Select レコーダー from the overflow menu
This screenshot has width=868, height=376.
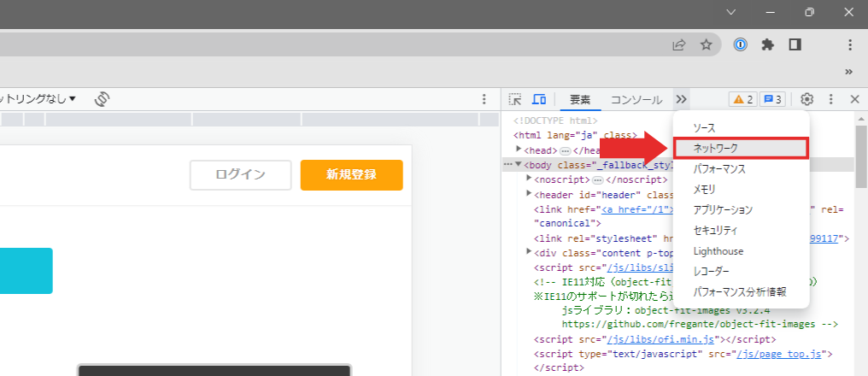coord(742,272)
